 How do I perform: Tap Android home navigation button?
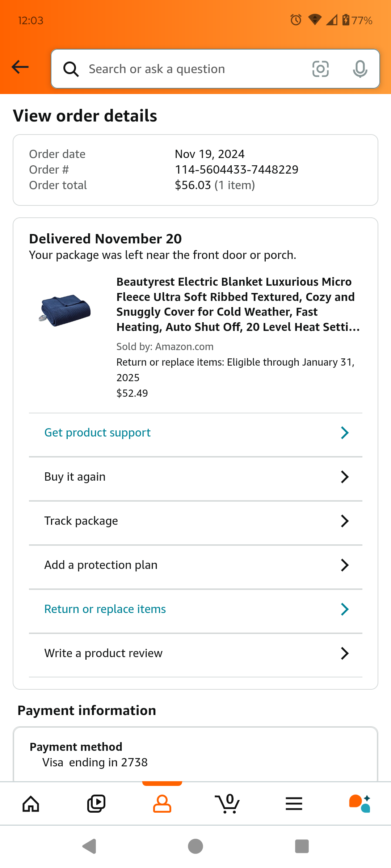pos(195,846)
